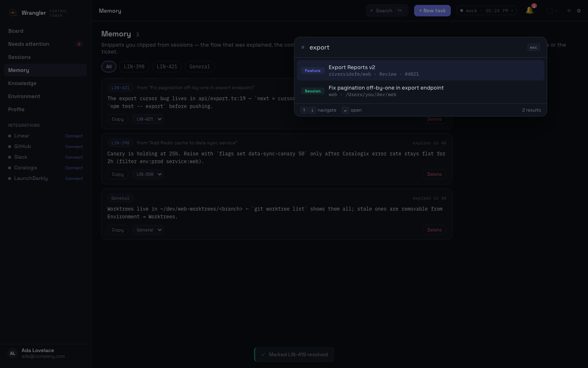Click the round status indicator beside the bell
The width and height of the screenshot is (588, 368).
click(550, 11)
